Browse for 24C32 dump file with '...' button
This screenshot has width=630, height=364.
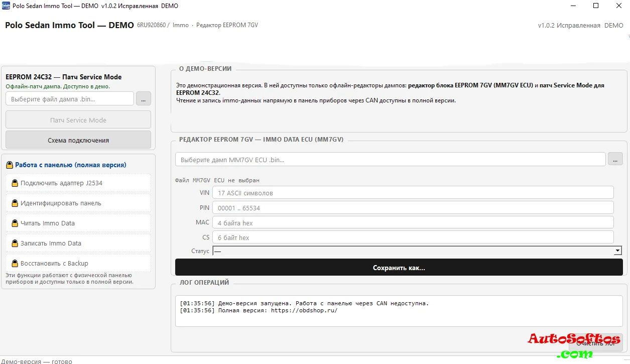(143, 99)
